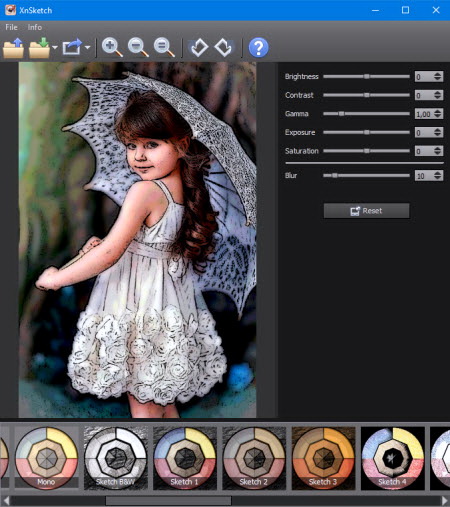Image resolution: width=450 pixels, height=507 pixels.
Task: Click the Gamma value input field
Action: (x=424, y=114)
